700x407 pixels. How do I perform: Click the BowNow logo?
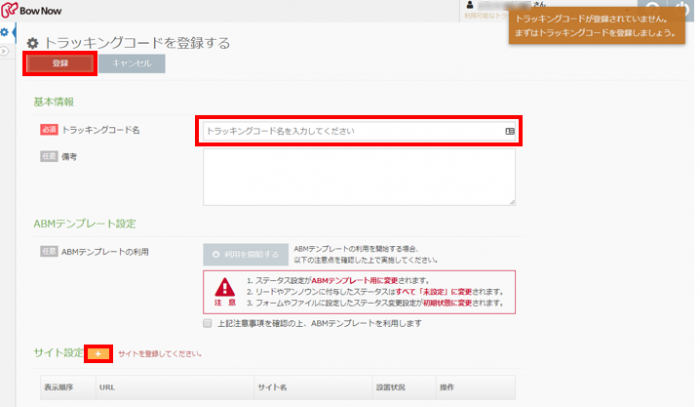[x=33, y=12]
